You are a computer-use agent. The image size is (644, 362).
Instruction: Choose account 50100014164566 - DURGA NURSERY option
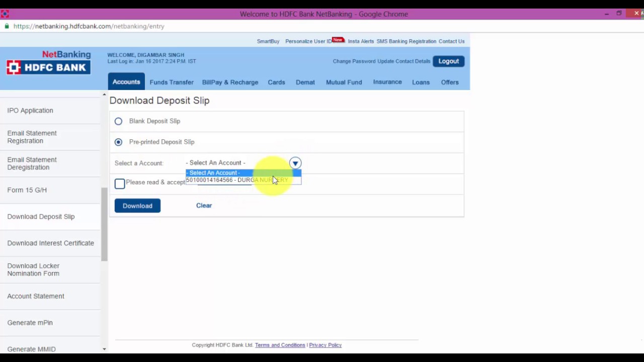[244, 180]
